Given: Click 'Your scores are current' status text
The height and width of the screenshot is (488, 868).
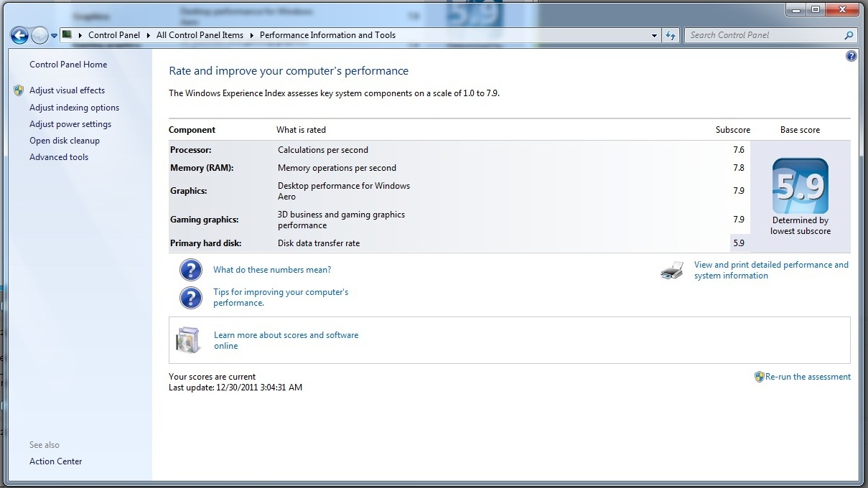Looking at the screenshot, I should pyautogui.click(x=212, y=377).
